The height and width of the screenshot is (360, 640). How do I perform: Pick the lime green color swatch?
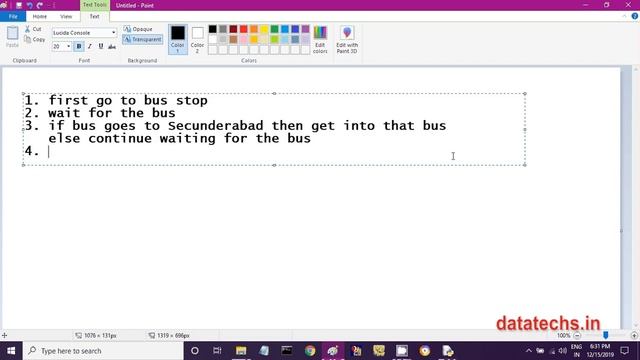point(274,39)
